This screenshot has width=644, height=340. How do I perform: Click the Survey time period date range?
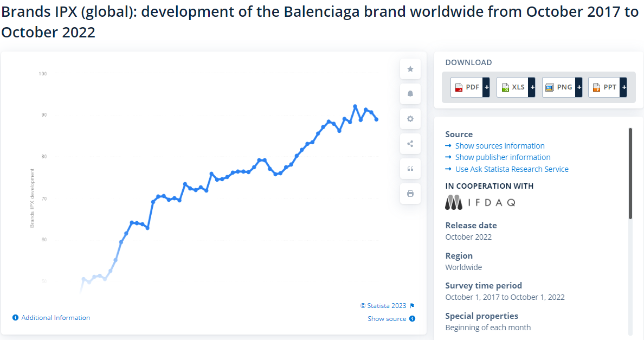(x=505, y=297)
